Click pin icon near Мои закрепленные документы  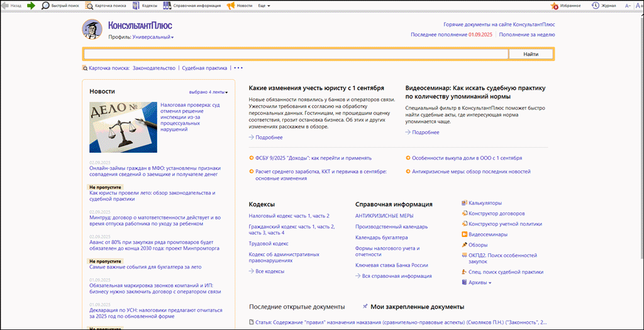point(365,307)
